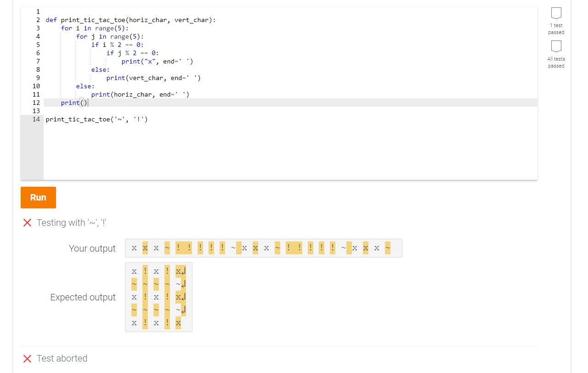Viewport: 588px width, 373px height.
Task: Place cursor inside print() on line 12
Action: (x=84, y=102)
